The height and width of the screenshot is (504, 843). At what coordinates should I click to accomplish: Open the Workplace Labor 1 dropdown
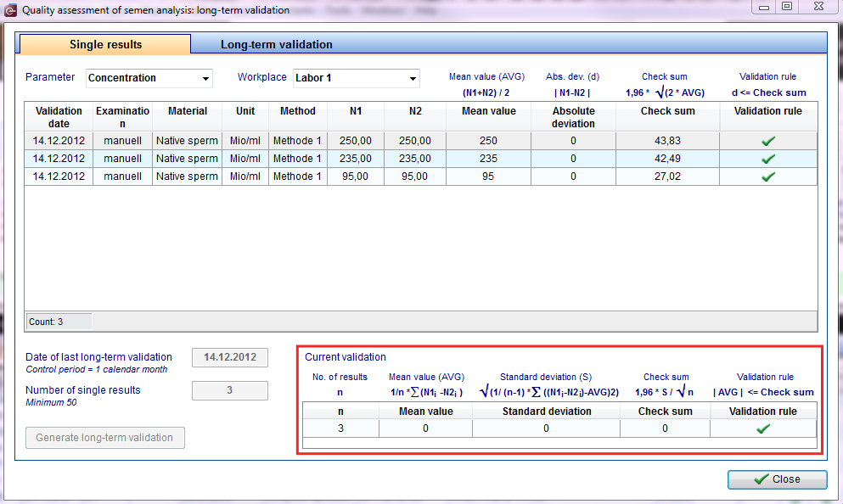coord(357,78)
